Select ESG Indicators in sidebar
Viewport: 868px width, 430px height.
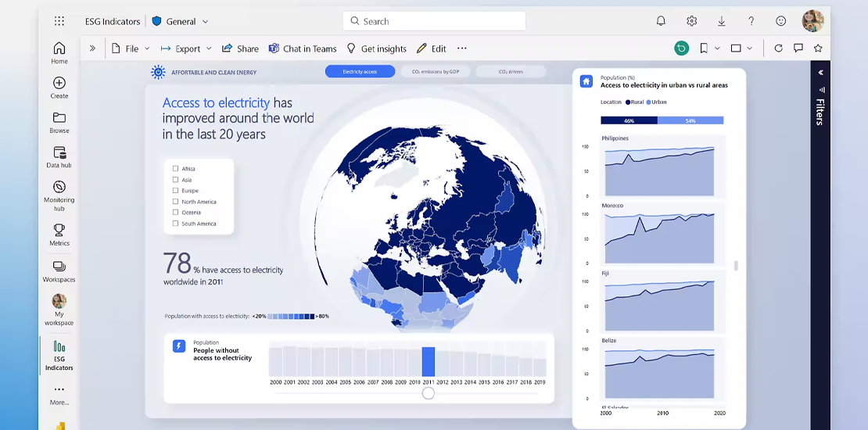(x=59, y=355)
